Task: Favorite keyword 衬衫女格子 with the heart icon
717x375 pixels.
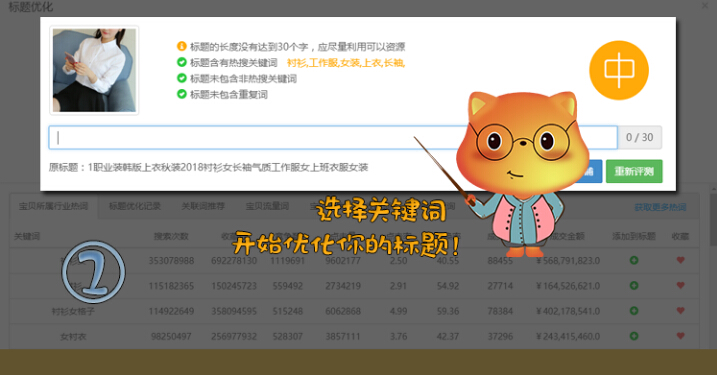Action: click(680, 311)
